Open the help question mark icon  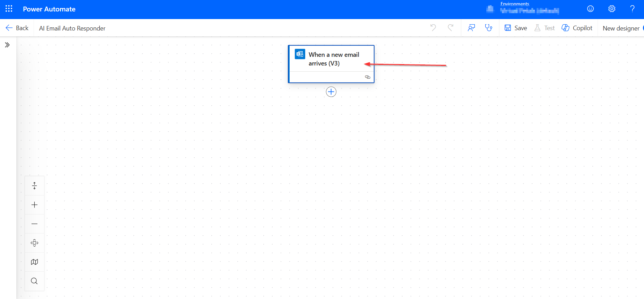(632, 9)
